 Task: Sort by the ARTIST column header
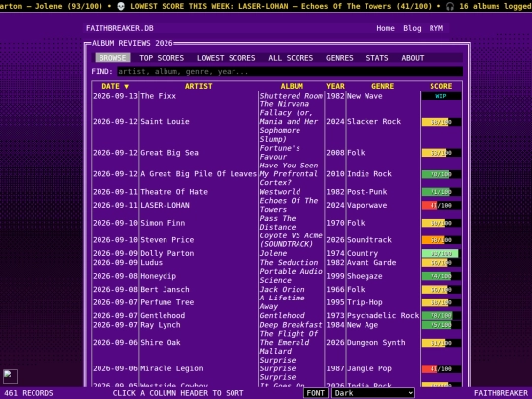tap(198, 86)
